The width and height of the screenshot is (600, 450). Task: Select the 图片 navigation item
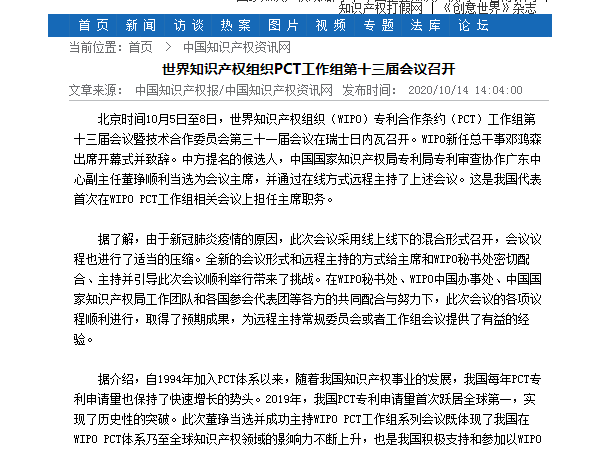click(283, 26)
